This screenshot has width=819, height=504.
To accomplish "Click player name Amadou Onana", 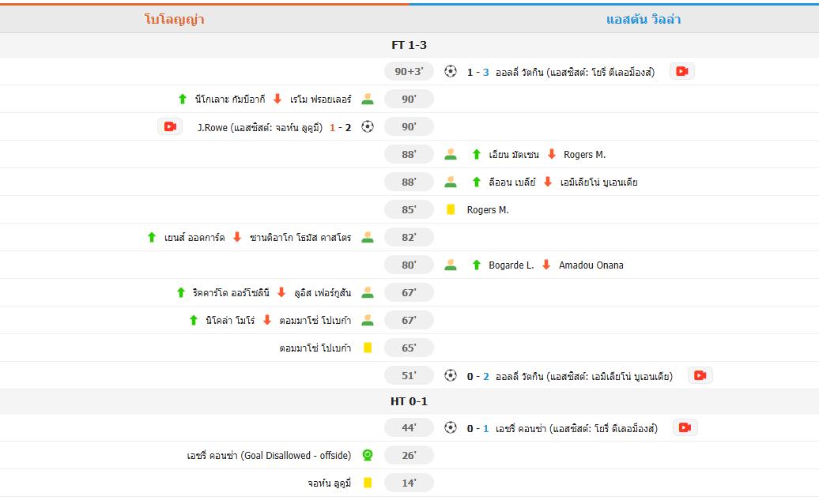I will (591, 265).
